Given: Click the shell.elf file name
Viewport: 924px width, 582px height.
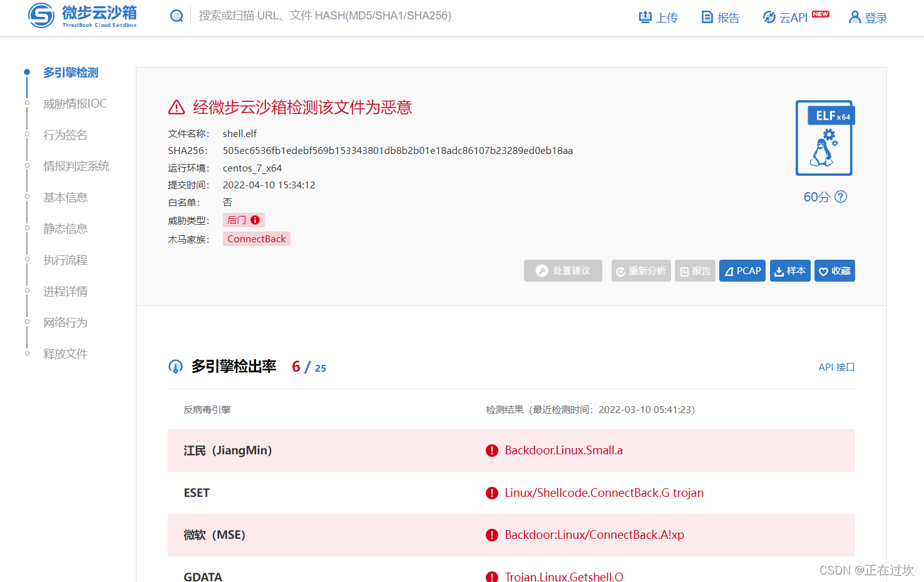Looking at the screenshot, I should [x=240, y=134].
